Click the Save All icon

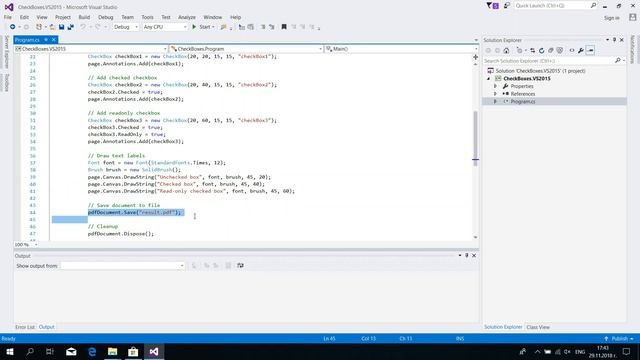coord(71,27)
